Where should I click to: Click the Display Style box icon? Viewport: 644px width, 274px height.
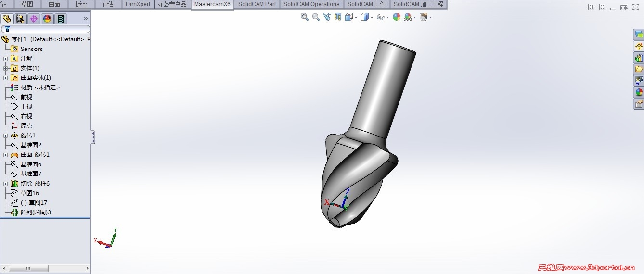click(365, 17)
